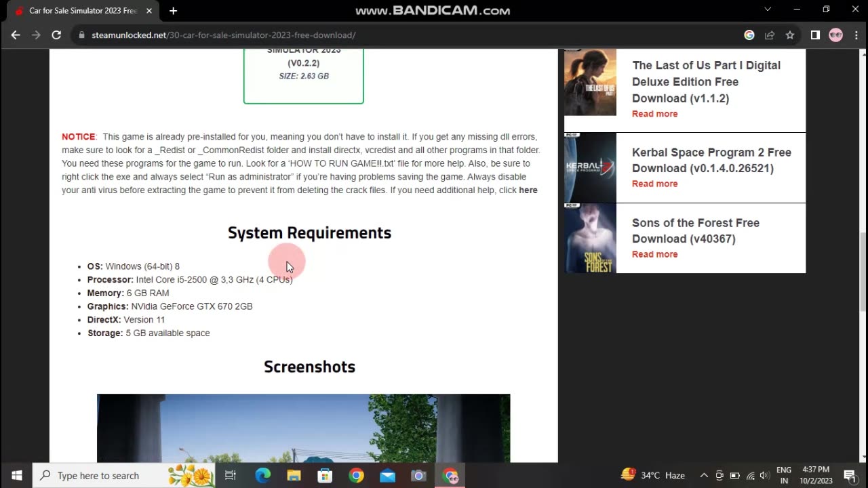The width and height of the screenshot is (868, 488).
Task: Click the 'Graphics: NVidia GeForce GTX 670' line
Action: pos(170,306)
